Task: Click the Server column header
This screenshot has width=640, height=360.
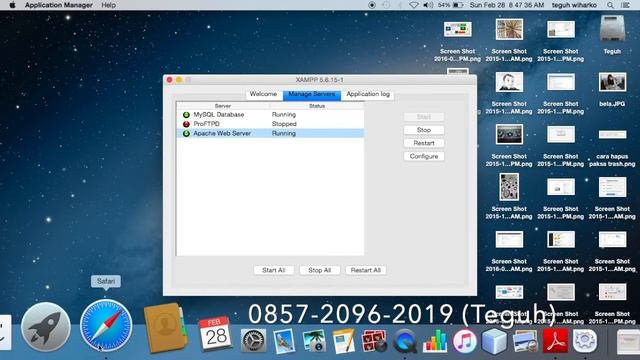Action: tap(223, 106)
